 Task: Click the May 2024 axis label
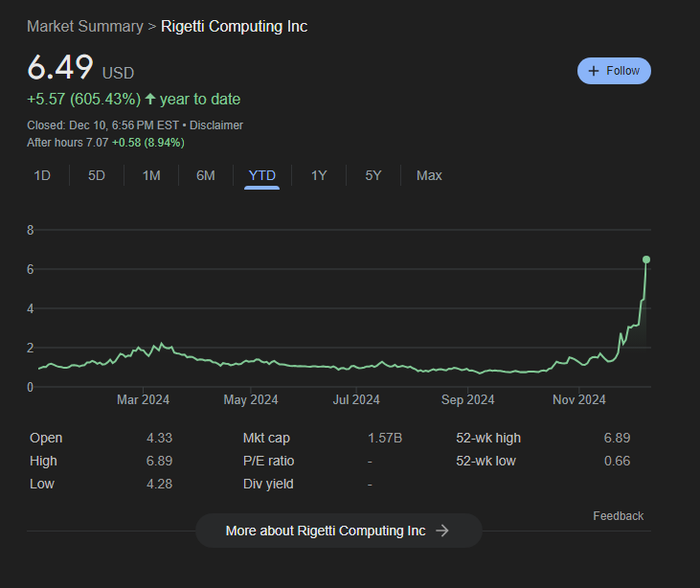point(251,399)
